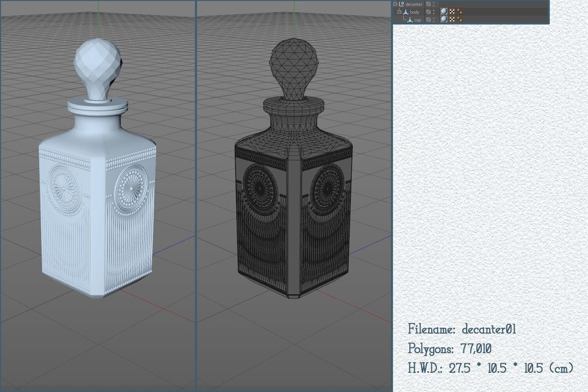Collapse the body object's children
588x392 pixels.
(399, 12)
